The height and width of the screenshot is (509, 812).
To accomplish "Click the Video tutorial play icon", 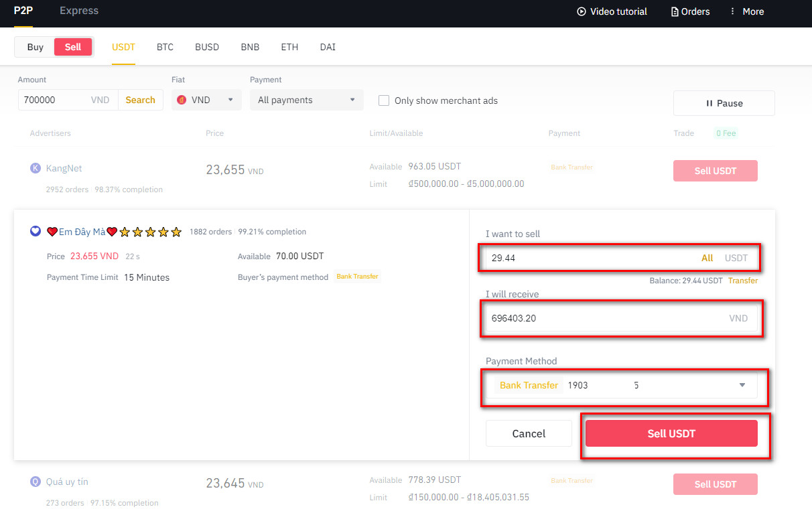I will pyautogui.click(x=582, y=11).
